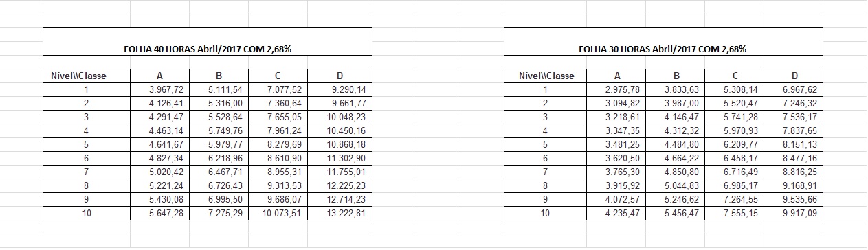Select the FOLHA 30 HORAS title cell
The height and width of the screenshot is (250, 868).
pos(663,41)
